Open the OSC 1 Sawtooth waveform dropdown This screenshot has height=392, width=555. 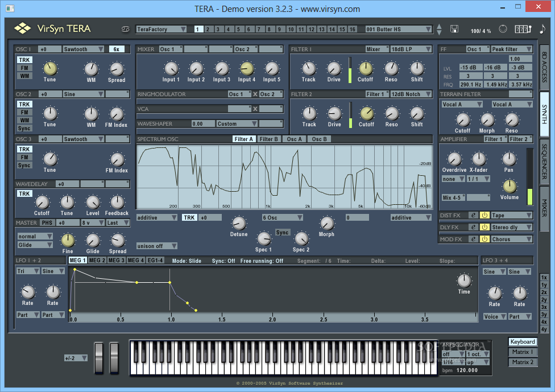pos(83,49)
